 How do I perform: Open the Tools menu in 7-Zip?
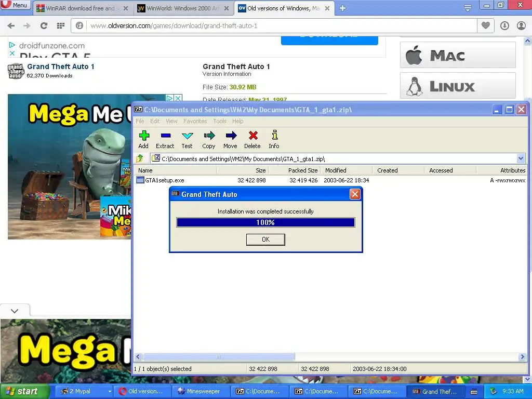pos(220,121)
